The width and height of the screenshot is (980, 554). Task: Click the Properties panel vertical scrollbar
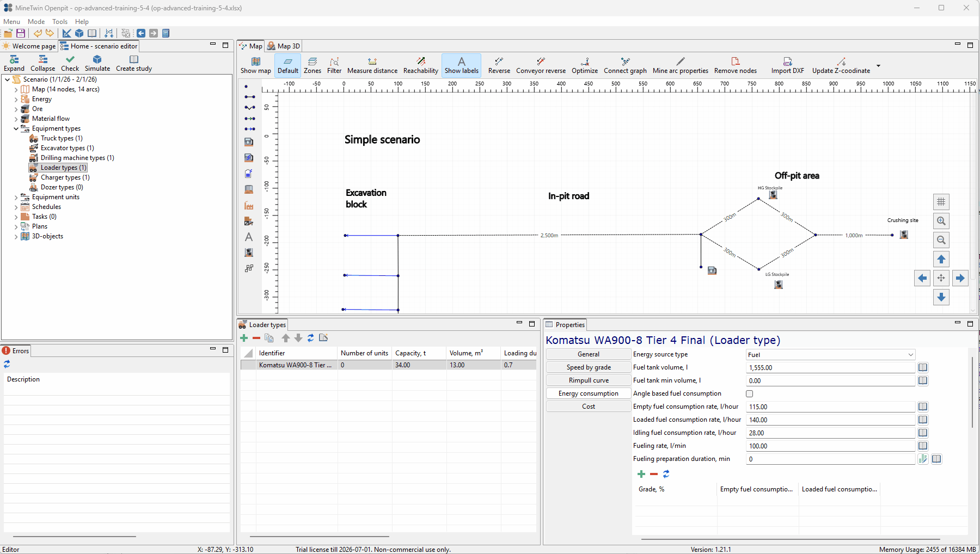(x=972, y=392)
